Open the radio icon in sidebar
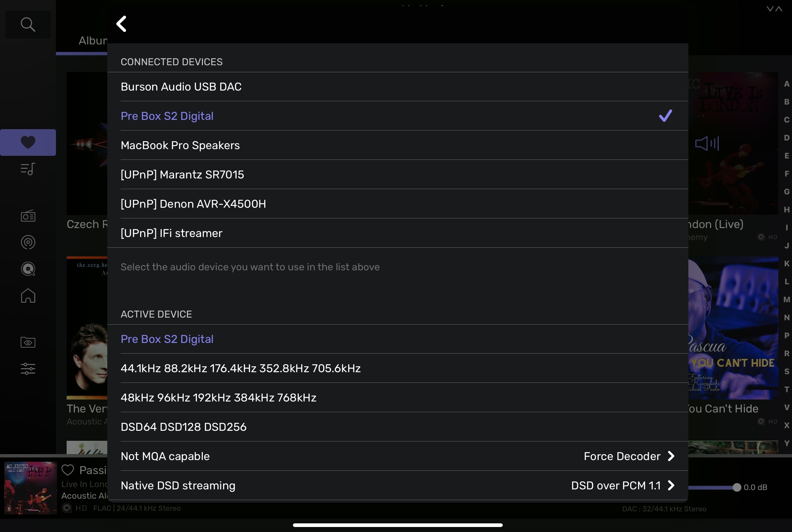Image resolution: width=792 pixels, height=532 pixels. coord(28,216)
